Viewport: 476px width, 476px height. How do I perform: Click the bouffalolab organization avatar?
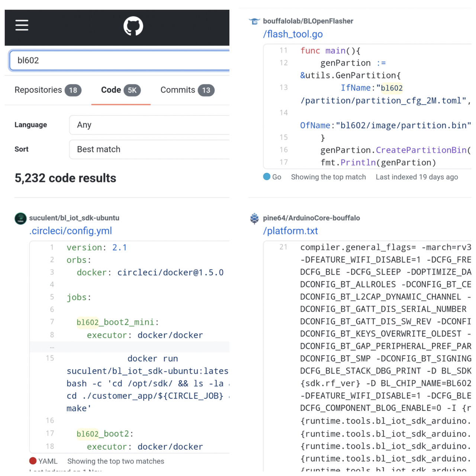point(254,21)
